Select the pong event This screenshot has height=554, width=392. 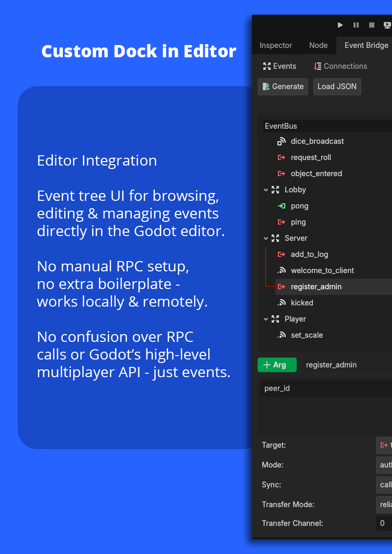pyautogui.click(x=299, y=206)
